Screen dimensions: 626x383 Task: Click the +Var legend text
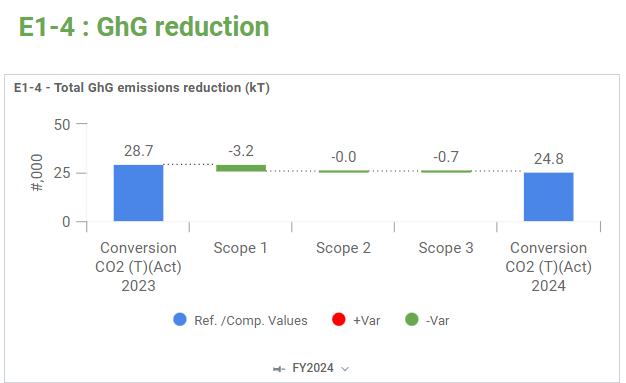click(366, 321)
